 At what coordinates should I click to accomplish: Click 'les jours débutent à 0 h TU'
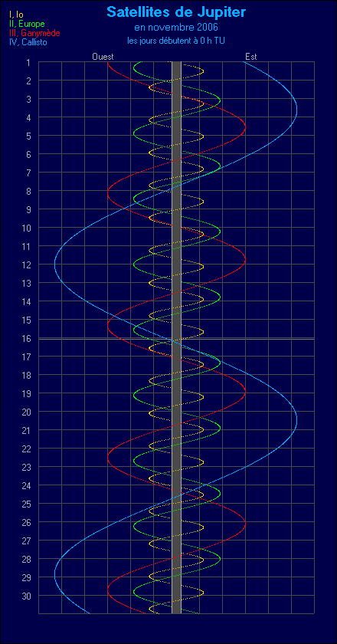(x=176, y=41)
